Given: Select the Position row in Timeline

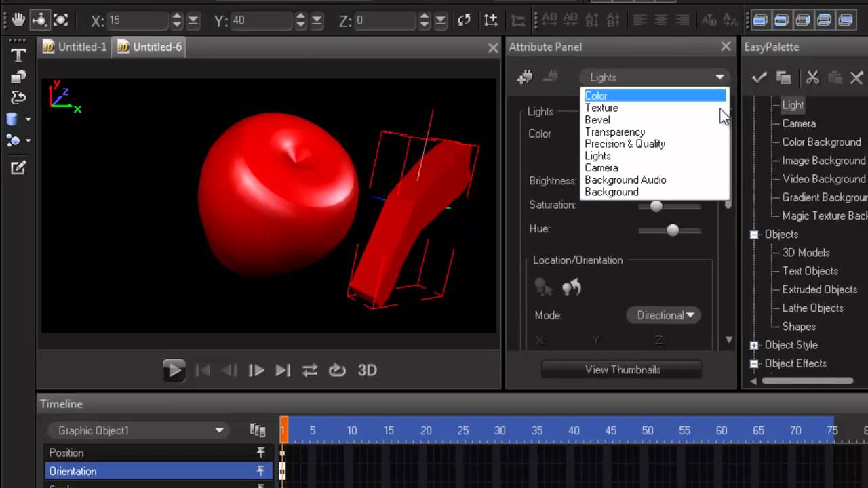Looking at the screenshot, I should coord(159,453).
